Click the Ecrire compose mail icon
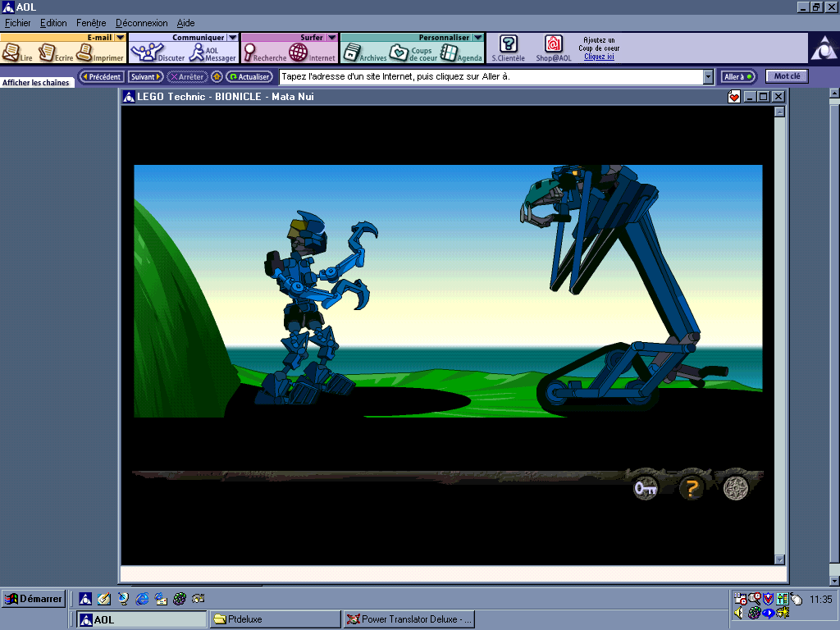 coord(55,53)
